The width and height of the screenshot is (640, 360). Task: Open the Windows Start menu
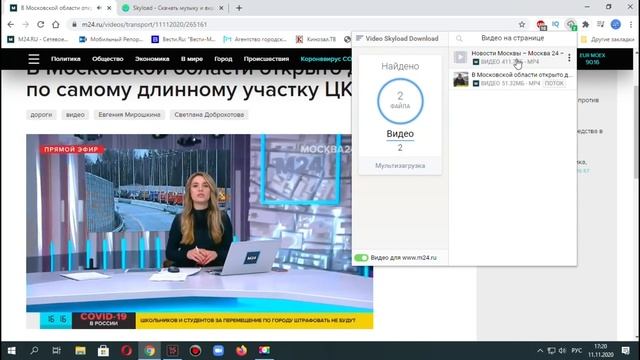(x=11, y=351)
